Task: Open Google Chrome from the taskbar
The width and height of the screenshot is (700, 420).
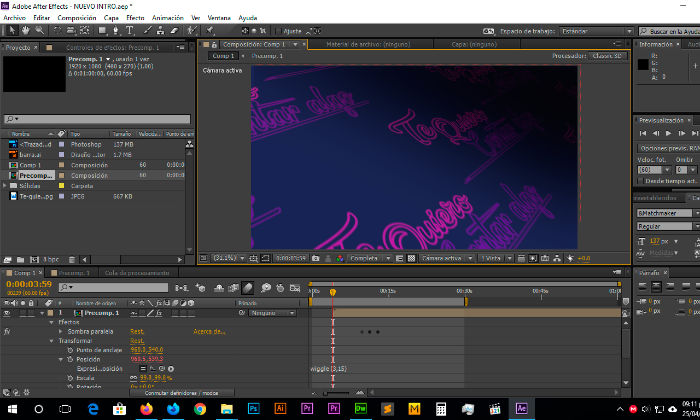Action: (x=200, y=408)
